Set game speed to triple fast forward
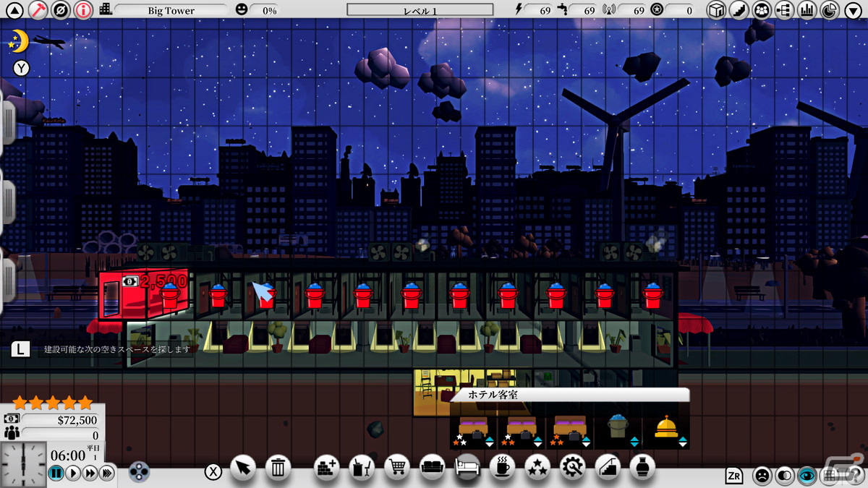868x488 pixels. 107,474
